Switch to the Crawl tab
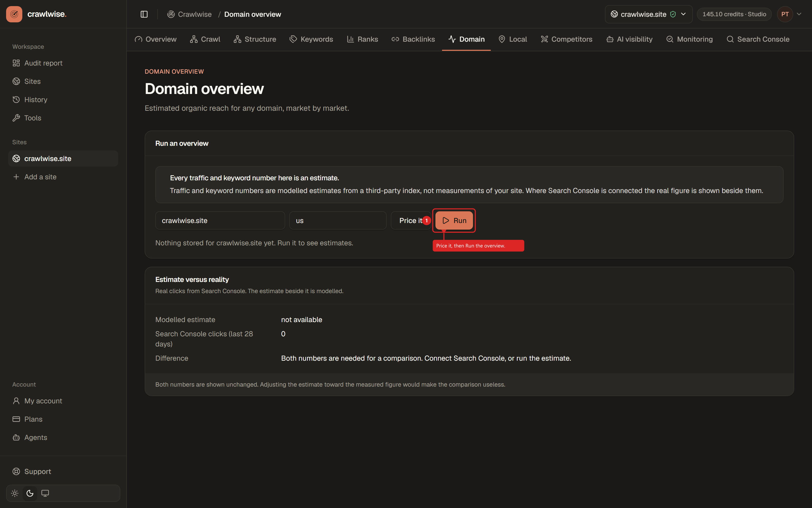812x508 pixels. pos(205,39)
